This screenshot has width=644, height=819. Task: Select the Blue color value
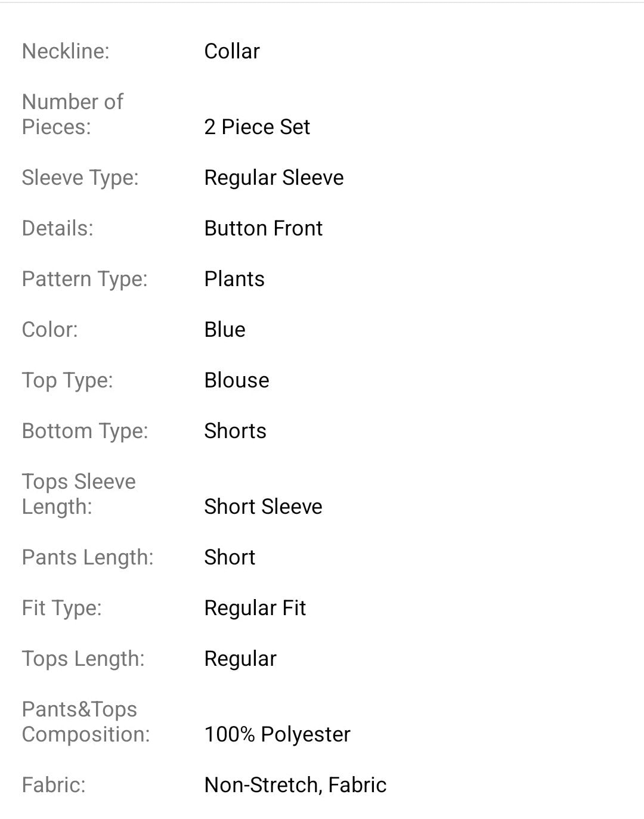coord(225,330)
